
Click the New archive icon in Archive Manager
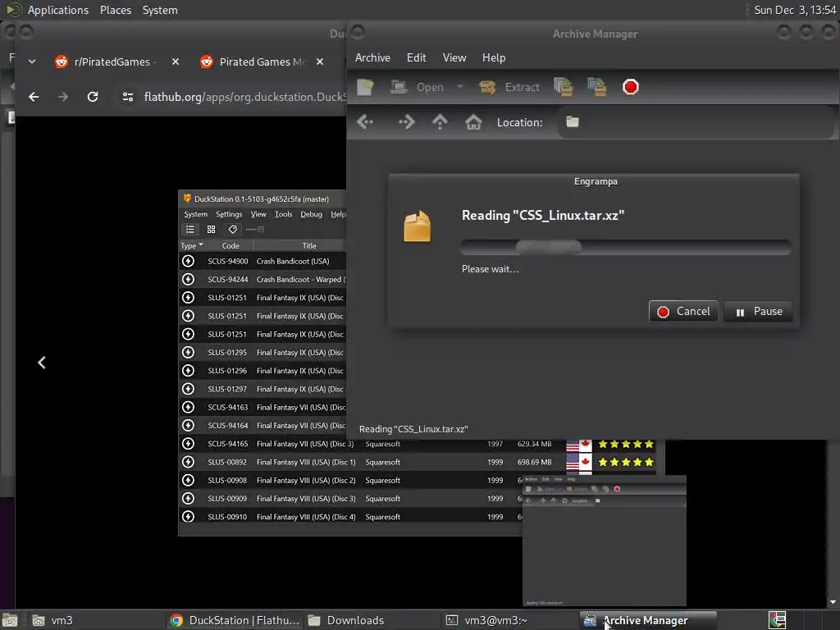pyautogui.click(x=365, y=87)
